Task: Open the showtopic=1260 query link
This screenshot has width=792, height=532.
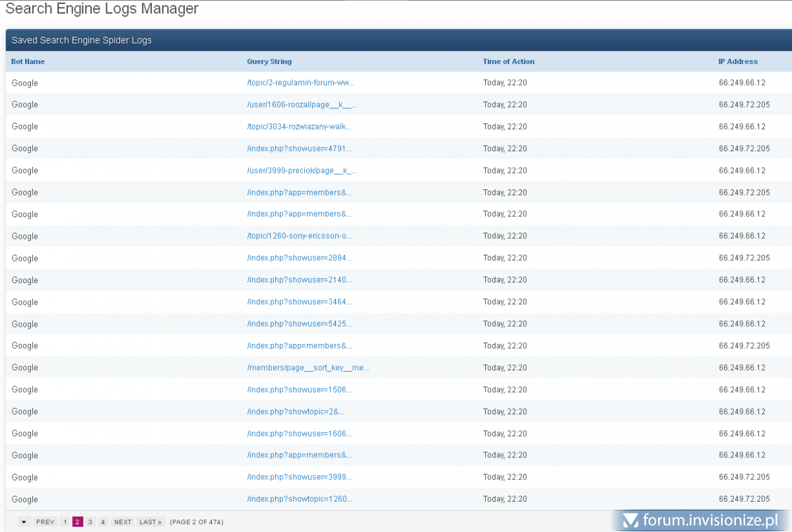Action: coord(299,499)
